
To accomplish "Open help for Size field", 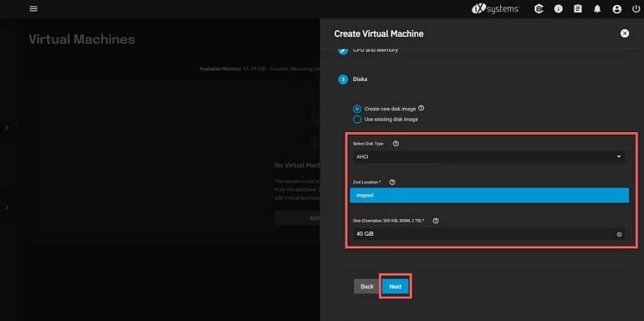I will pos(436,221).
